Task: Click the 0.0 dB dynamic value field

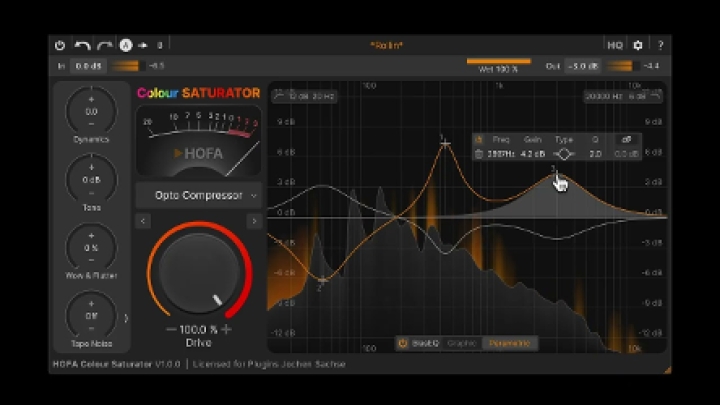Action: (626, 154)
